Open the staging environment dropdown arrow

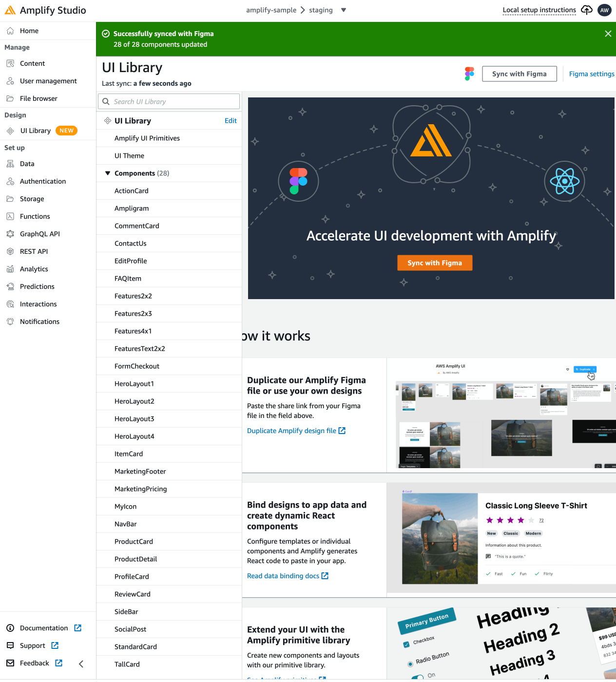[344, 10]
